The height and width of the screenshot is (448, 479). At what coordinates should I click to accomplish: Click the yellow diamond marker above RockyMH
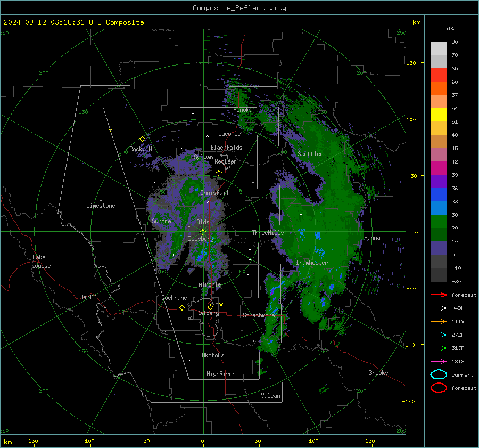[142, 139]
